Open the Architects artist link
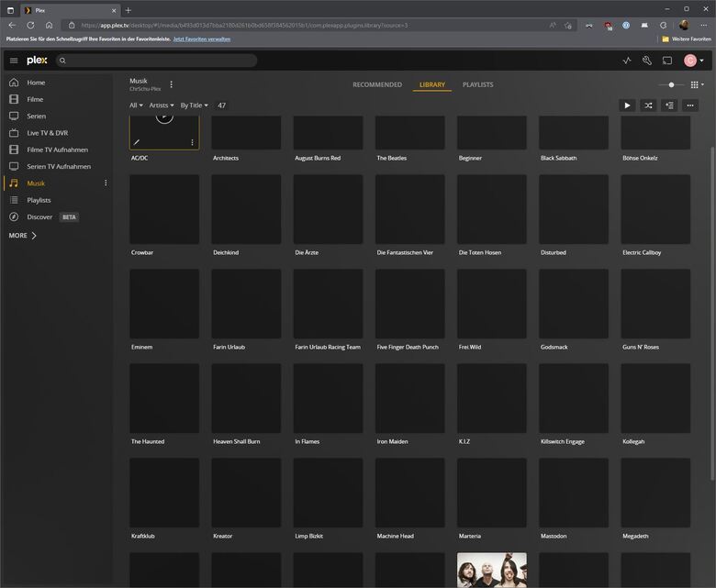This screenshot has width=716, height=588. click(226, 159)
